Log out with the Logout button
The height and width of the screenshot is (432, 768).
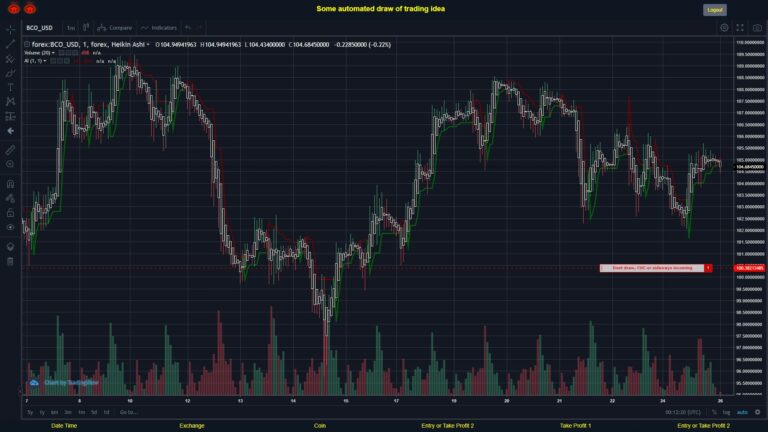pyautogui.click(x=715, y=10)
